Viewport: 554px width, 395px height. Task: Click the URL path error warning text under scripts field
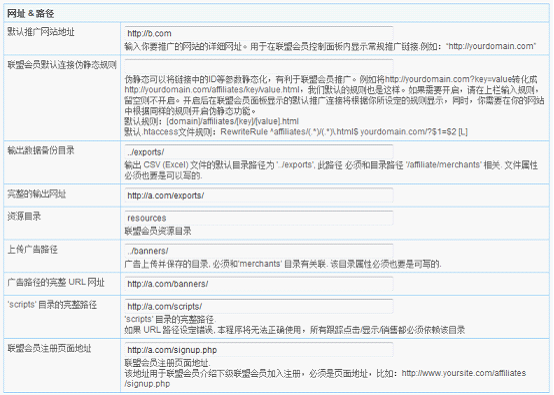tap(295, 330)
